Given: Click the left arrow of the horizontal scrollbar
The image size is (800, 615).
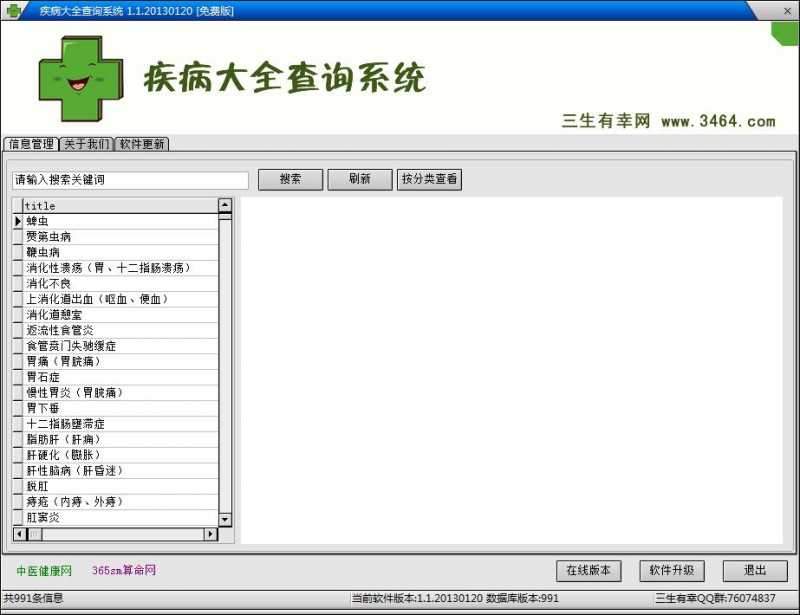Looking at the screenshot, I should pyautogui.click(x=18, y=536).
